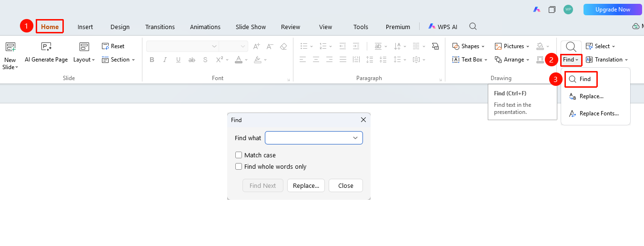This screenshot has height=246, width=644.
Task: Click the convert to SmartArt icon
Action: pyautogui.click(x=435, y=46)
